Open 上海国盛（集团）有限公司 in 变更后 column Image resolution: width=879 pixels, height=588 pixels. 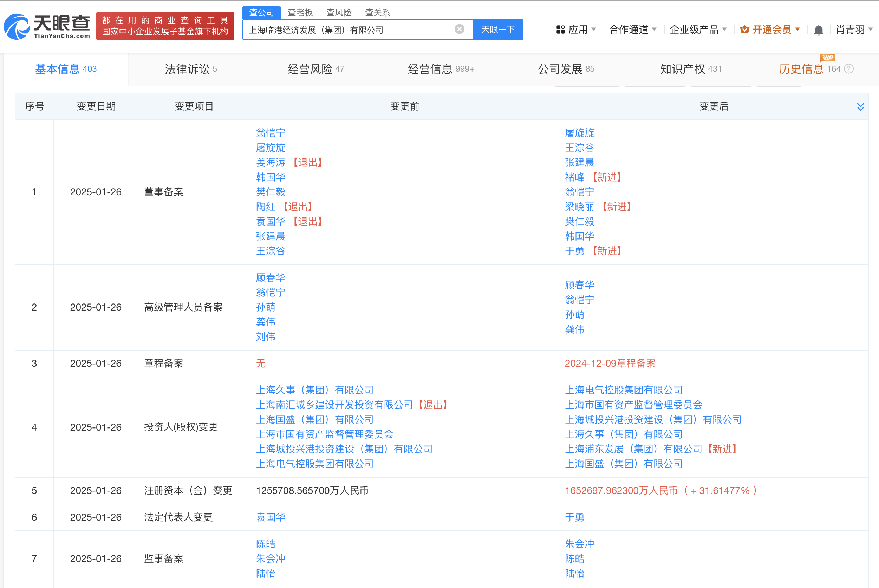coord(624,464)
